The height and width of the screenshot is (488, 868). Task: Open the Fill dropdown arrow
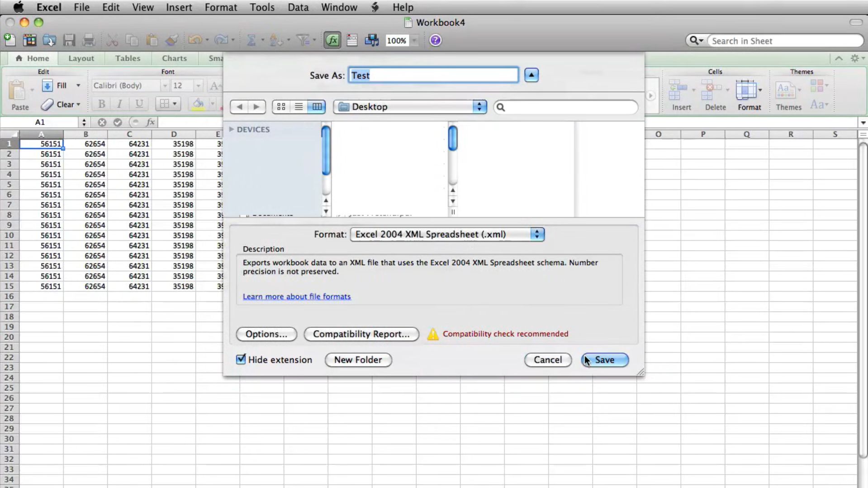coord(78,85)
